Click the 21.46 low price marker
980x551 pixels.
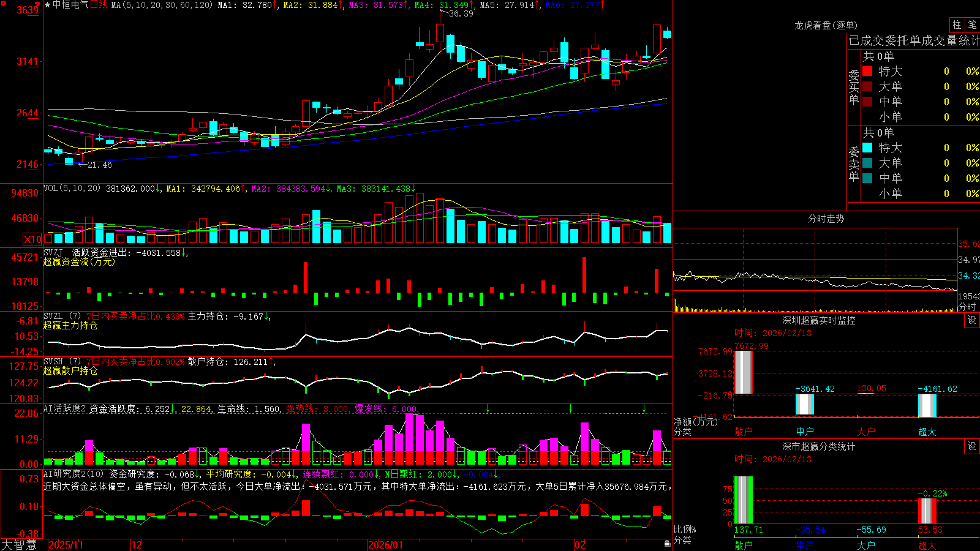(99, 165)
